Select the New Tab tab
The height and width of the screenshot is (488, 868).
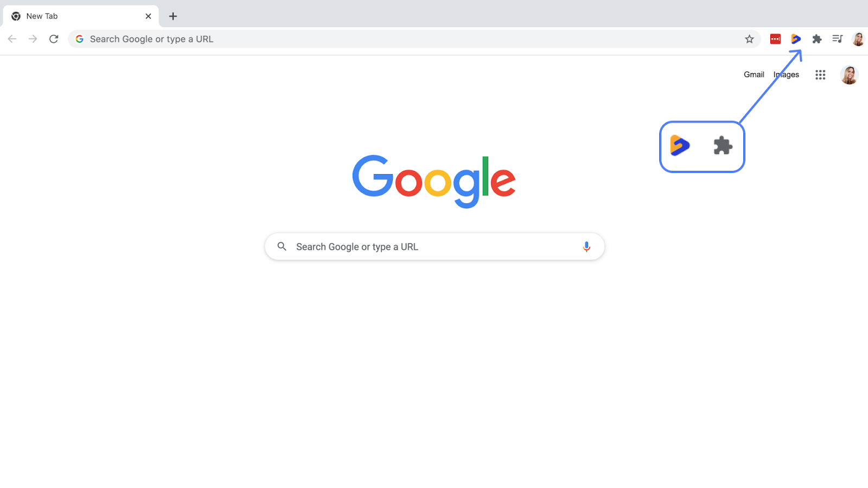click(81, 16)
